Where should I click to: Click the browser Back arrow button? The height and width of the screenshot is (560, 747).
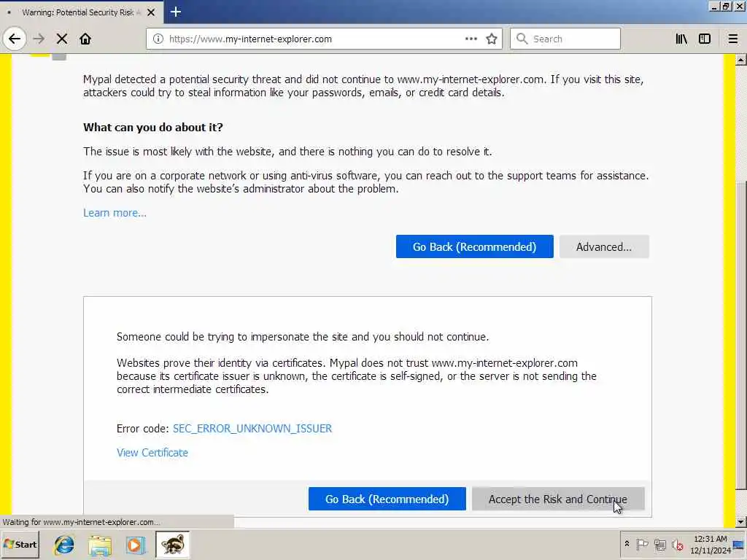(x=15, y=39)
